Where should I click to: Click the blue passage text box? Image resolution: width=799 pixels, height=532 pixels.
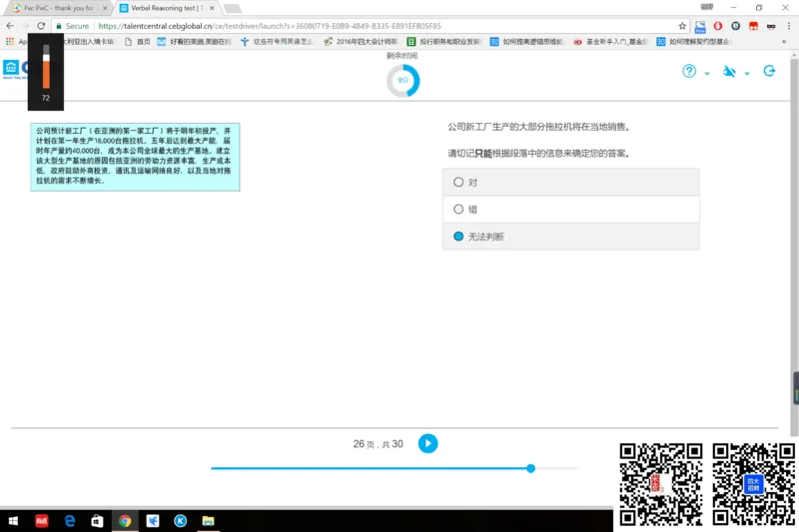coord(135,157)
